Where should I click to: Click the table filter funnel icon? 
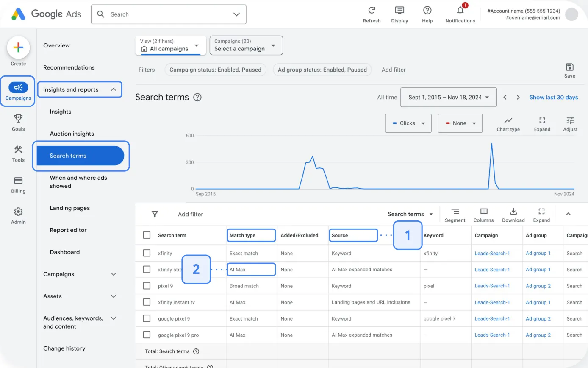tap(155, 214)
